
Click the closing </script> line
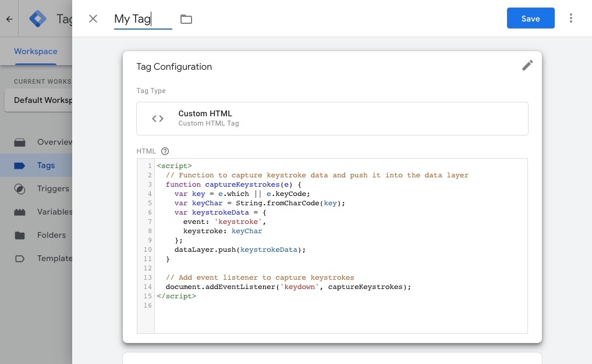point(177,296)
